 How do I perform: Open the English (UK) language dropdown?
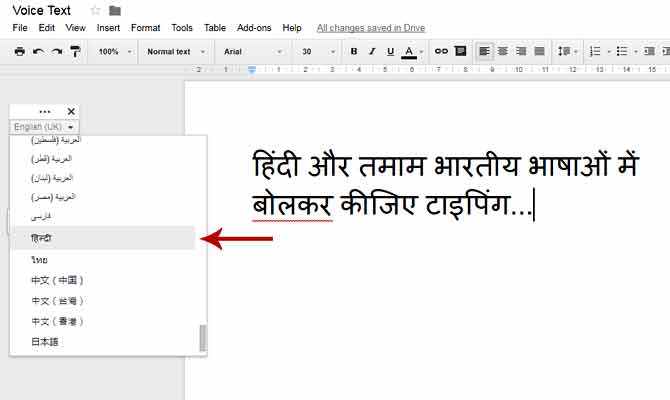point(44,127)
